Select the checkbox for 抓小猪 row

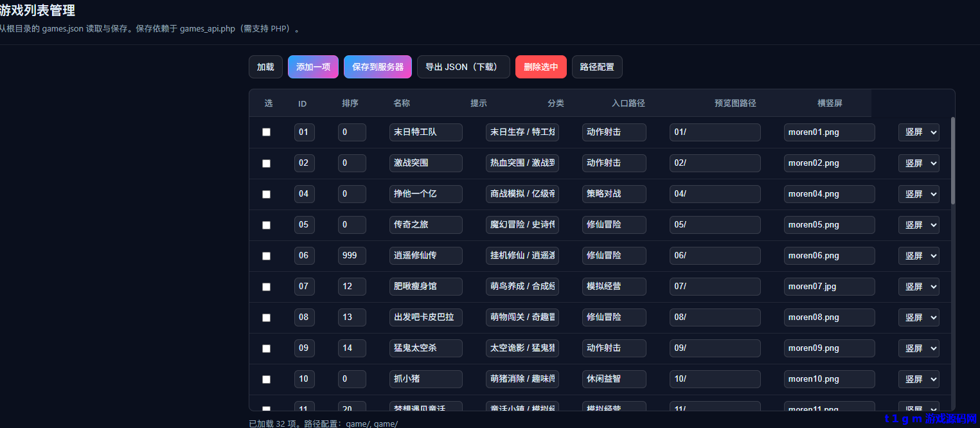266,379
